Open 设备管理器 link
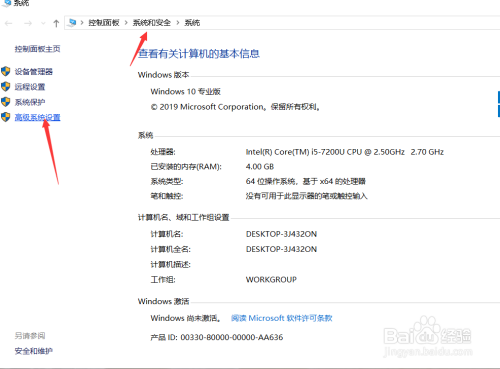The height and width of the screenshot is (369, 500). pos(34,72)
